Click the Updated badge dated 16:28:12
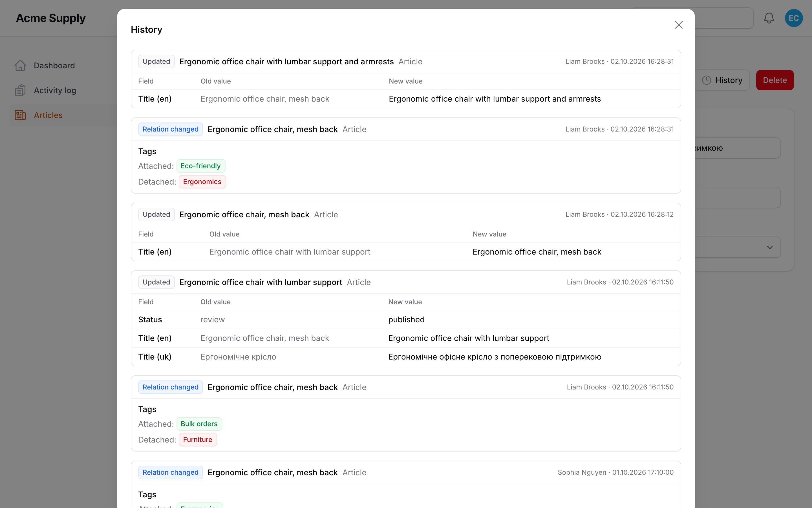The height and width of the screenshot is (508, 812). pyautogui.click(x=156, y=214)
